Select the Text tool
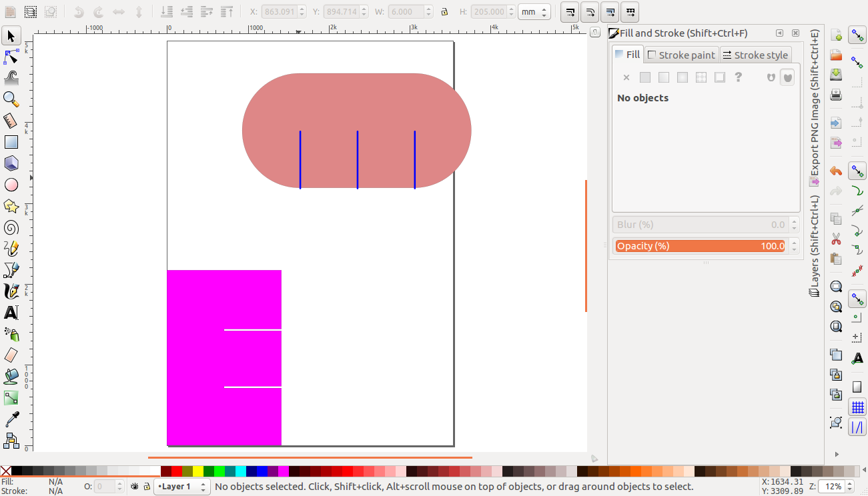Image resolution: width=868 pixels, height=496 pixels. point(11,313)
